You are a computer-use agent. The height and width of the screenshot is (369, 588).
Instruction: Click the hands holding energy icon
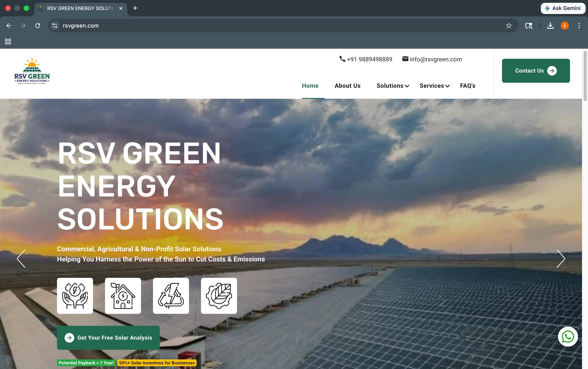(75, 296)
